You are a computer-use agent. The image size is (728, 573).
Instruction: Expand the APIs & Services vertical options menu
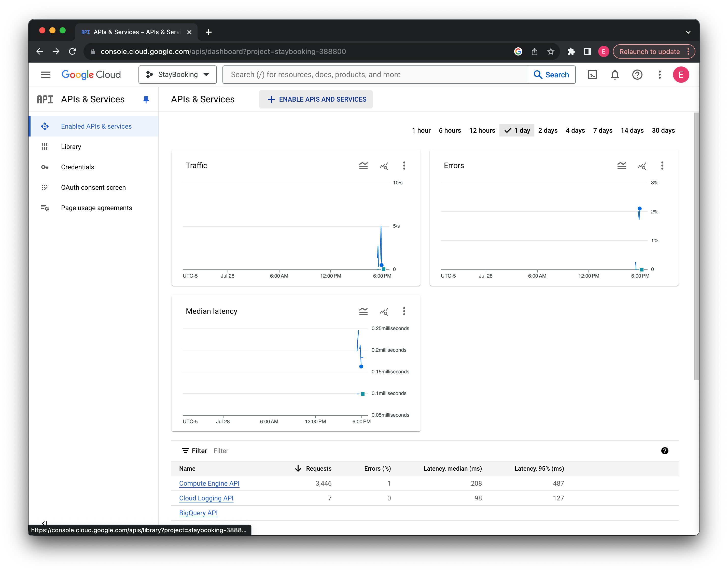pos(660,75)
